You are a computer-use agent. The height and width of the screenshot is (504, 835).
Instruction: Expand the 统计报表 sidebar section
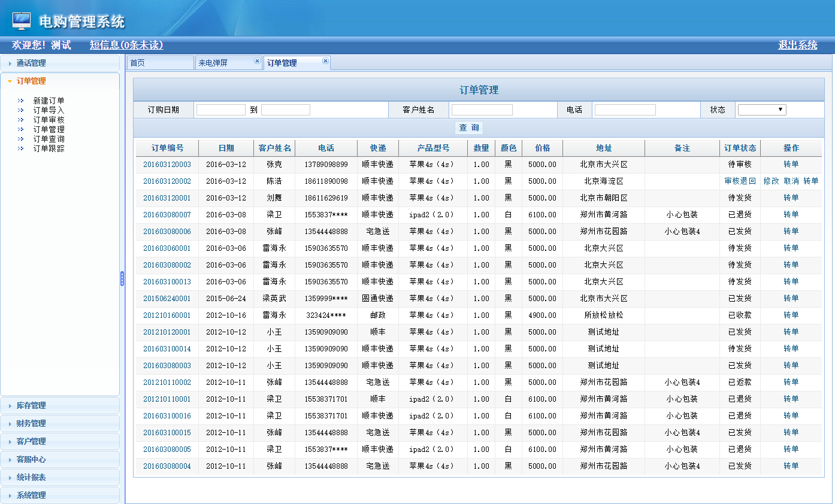[x=60, y=477]
